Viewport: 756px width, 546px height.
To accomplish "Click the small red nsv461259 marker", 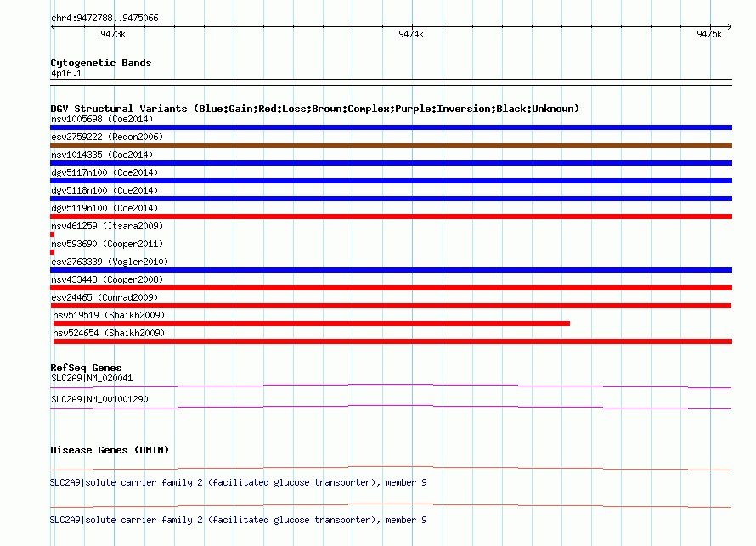I will [x=52, y=234].
